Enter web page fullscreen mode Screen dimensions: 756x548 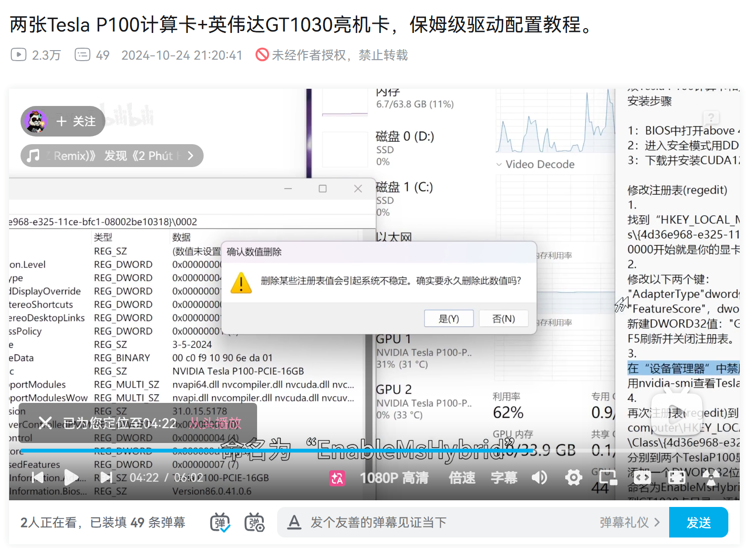(x=676, y=477)
